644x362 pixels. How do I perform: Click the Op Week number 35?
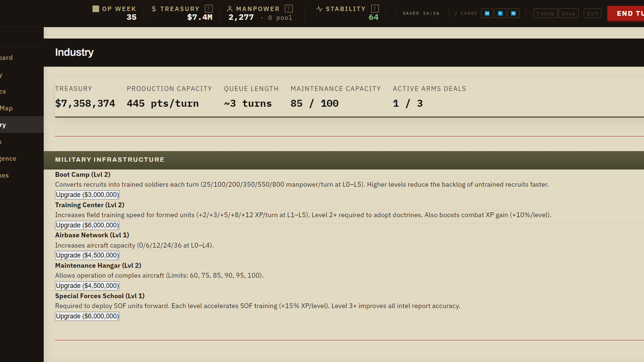pyautogui.click(x=131, y=17)
